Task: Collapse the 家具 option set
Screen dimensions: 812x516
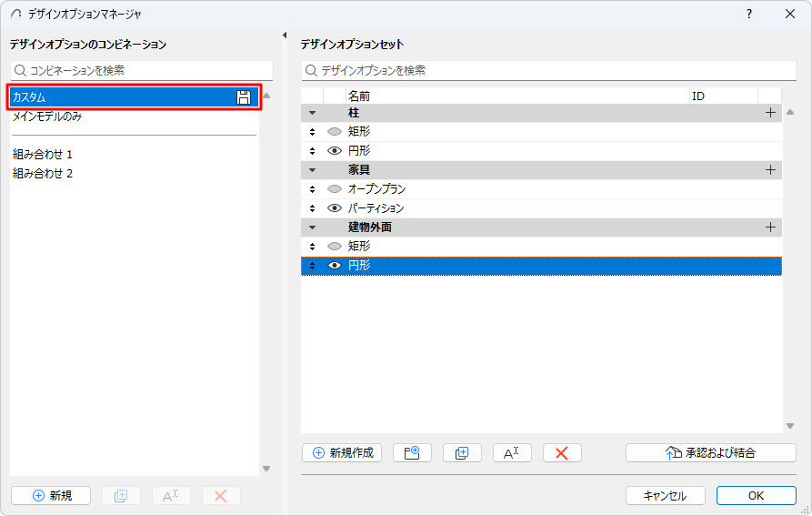Action: 312,170
